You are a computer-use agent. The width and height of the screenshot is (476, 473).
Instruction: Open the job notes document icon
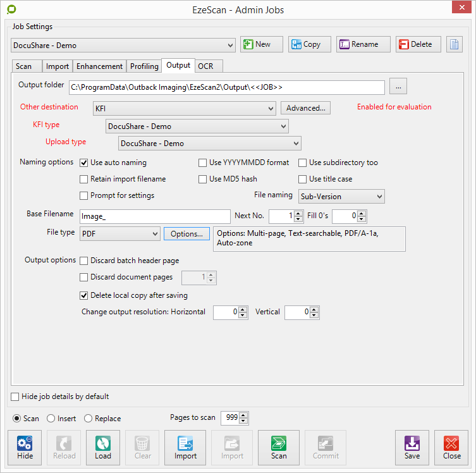coord(455,44)
